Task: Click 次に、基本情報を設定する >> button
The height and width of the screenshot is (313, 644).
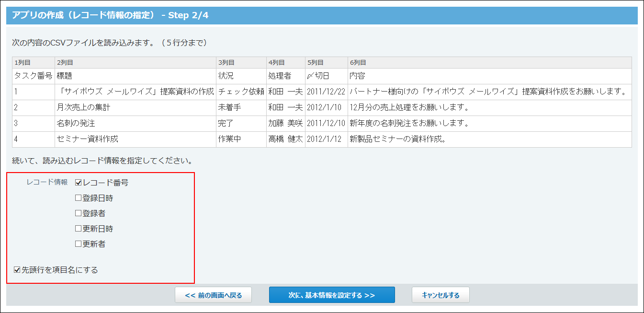Action: pyautogui.click(x=332, y=295)
